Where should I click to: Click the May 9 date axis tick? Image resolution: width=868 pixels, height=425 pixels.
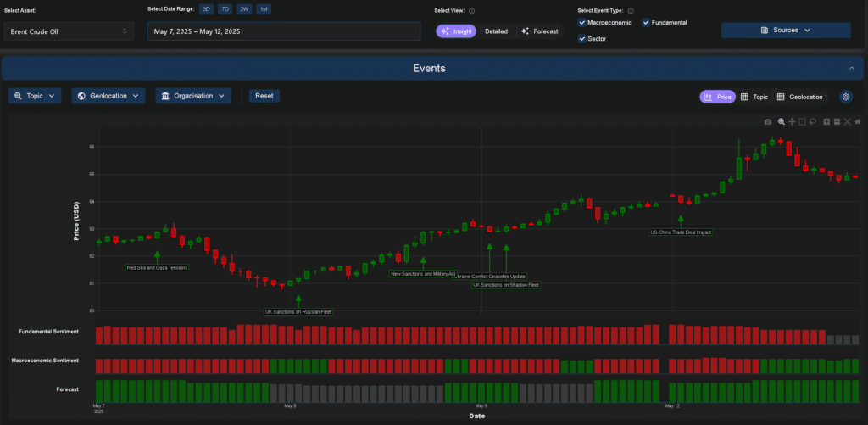[481, 406]
